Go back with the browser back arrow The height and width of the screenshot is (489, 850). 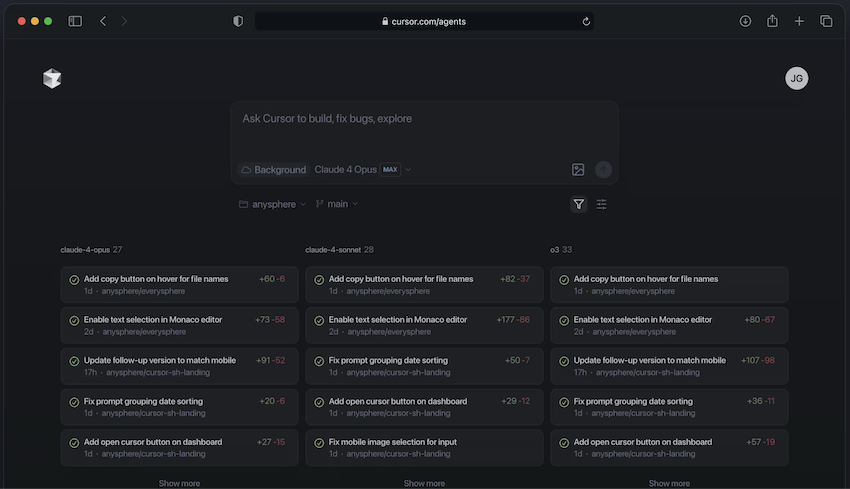point(103,21)
